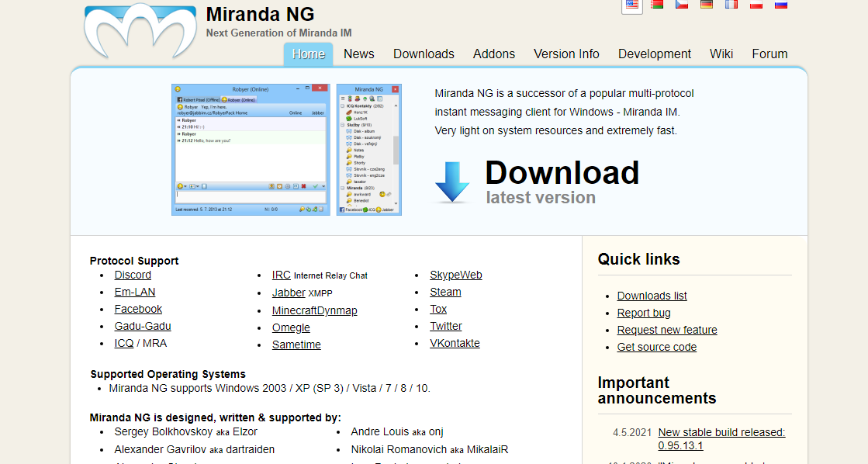The height and width of the screenshot is (464, 868).
Task: Open the VKontakte protocol link
Action: (x=455, y=343)
